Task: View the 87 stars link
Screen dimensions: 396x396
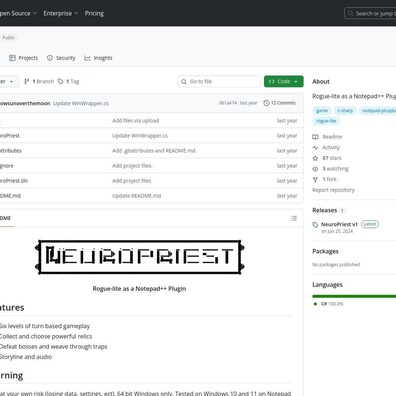Action: (x=332, y=158)
